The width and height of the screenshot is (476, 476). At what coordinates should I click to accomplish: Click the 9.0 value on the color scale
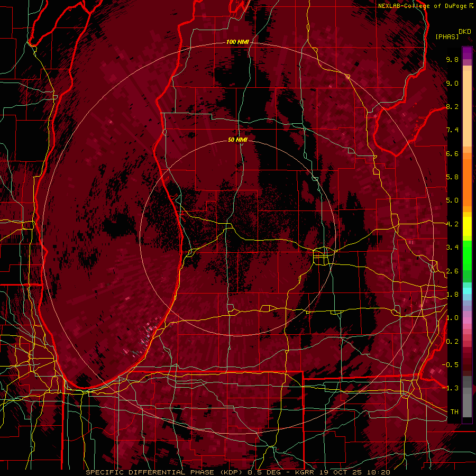pos(452,83)
